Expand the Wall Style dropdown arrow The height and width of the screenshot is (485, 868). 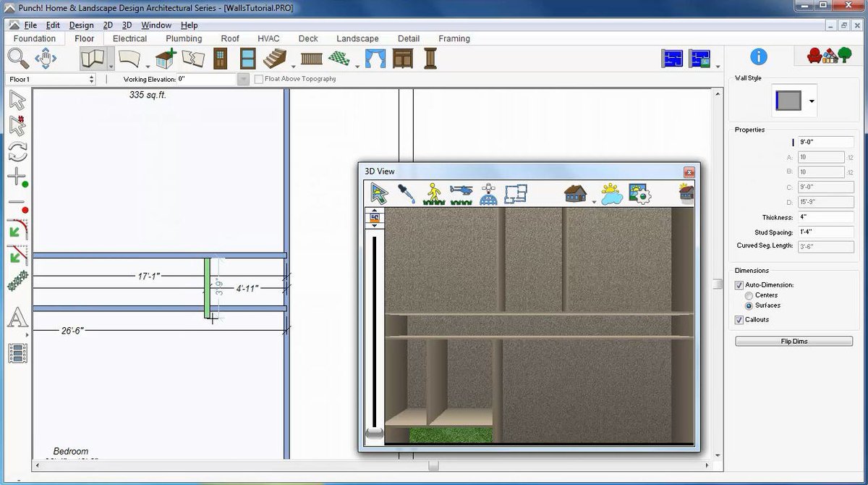pos(812,101)
